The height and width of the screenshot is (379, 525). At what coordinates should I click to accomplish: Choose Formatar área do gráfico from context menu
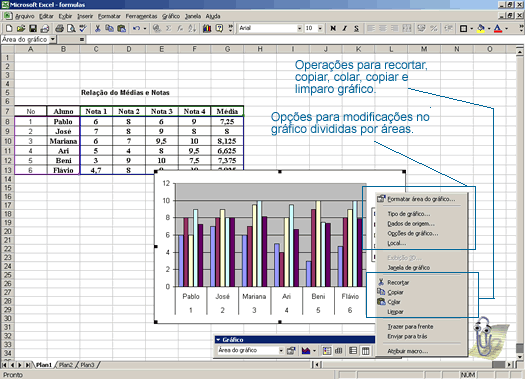click(421, 199)
